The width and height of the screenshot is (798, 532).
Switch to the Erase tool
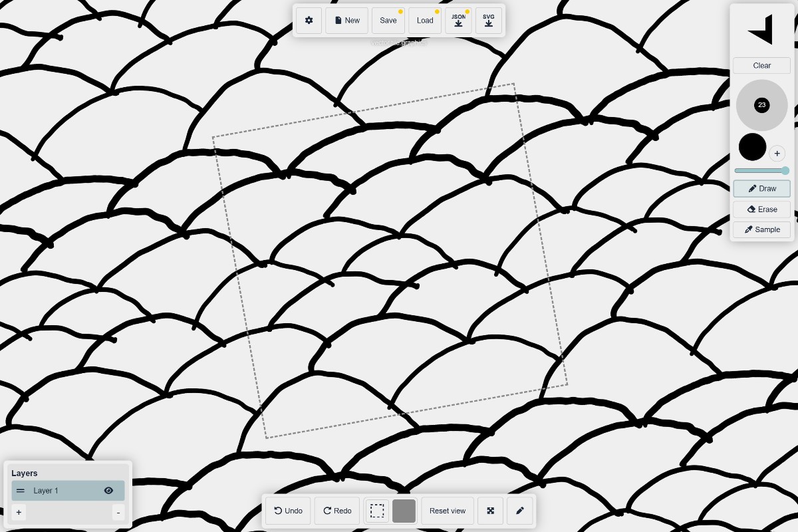761,209
